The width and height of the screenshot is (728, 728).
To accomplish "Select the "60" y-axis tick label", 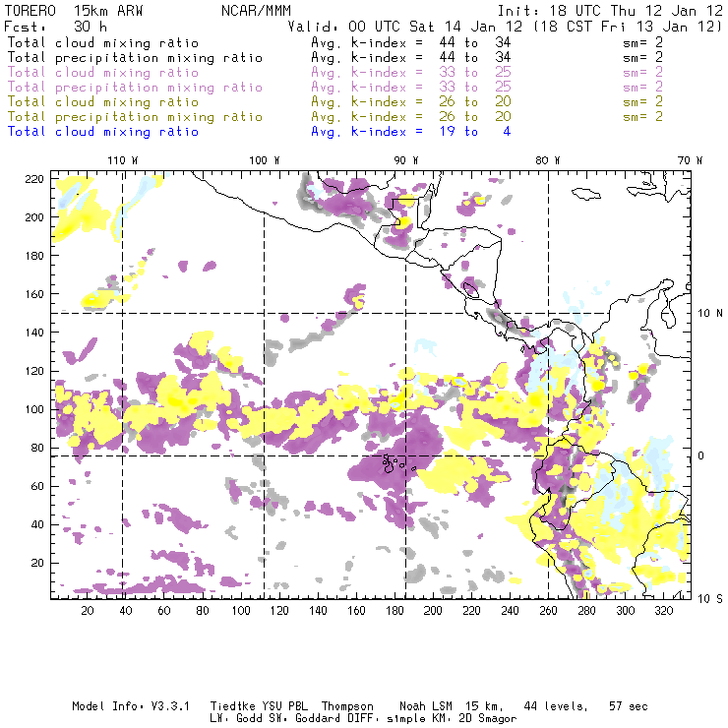I will pos(37,486).
